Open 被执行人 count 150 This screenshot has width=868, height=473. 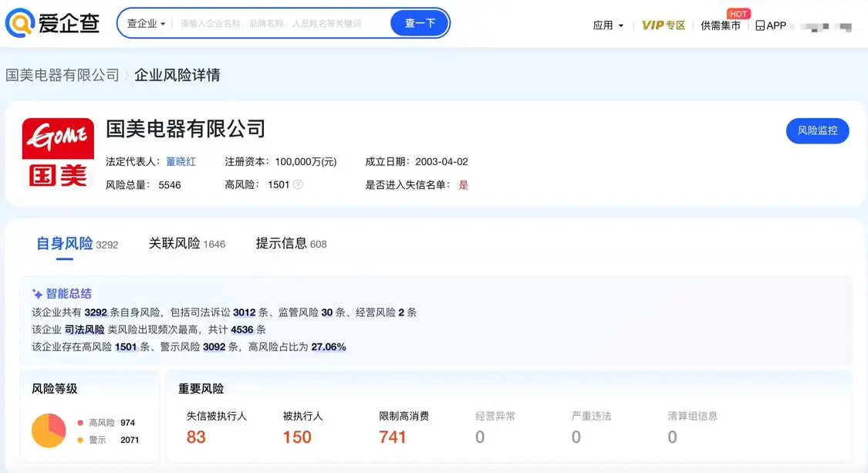point(297,437)
